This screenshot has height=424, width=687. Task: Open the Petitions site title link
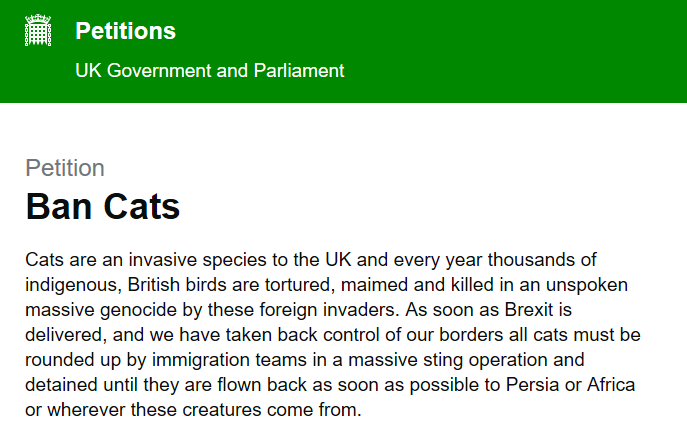tap(125, 31)
